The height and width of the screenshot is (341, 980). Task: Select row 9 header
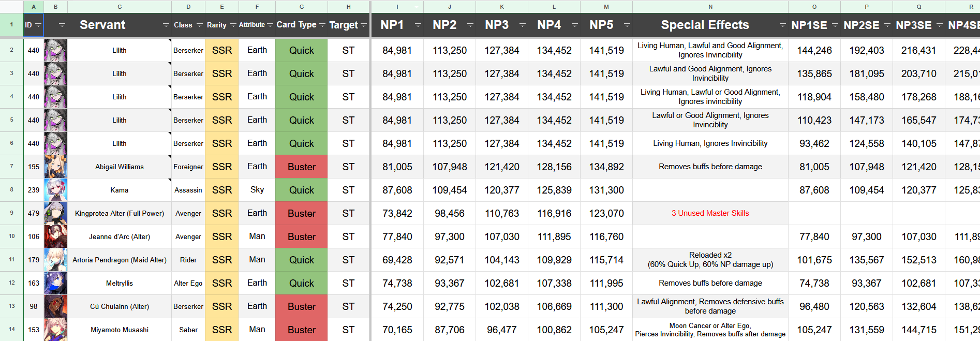click(x=11, y=213)
